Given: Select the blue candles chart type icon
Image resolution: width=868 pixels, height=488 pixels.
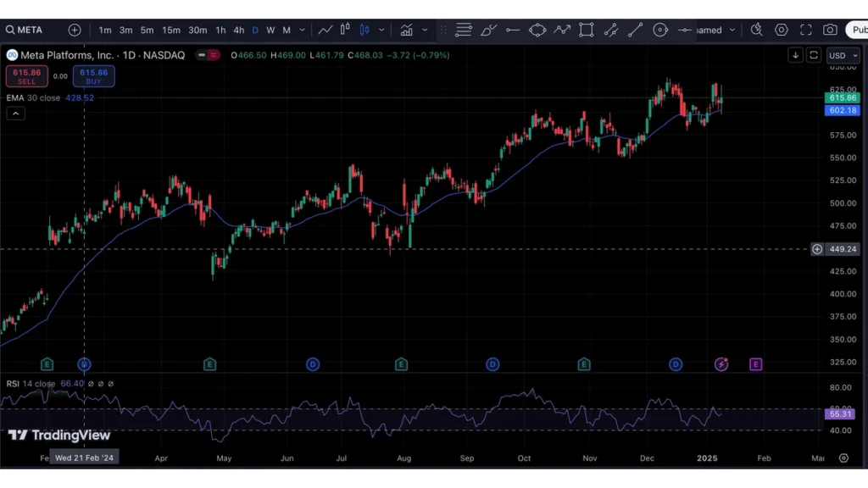Looking at the screenshot, I should point(364,30).
